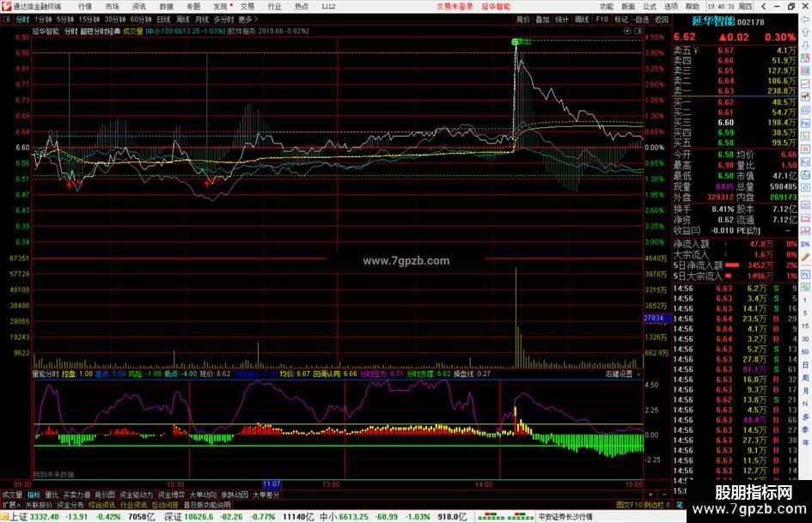Open 普及版功能说明 link

coord(207,504)
